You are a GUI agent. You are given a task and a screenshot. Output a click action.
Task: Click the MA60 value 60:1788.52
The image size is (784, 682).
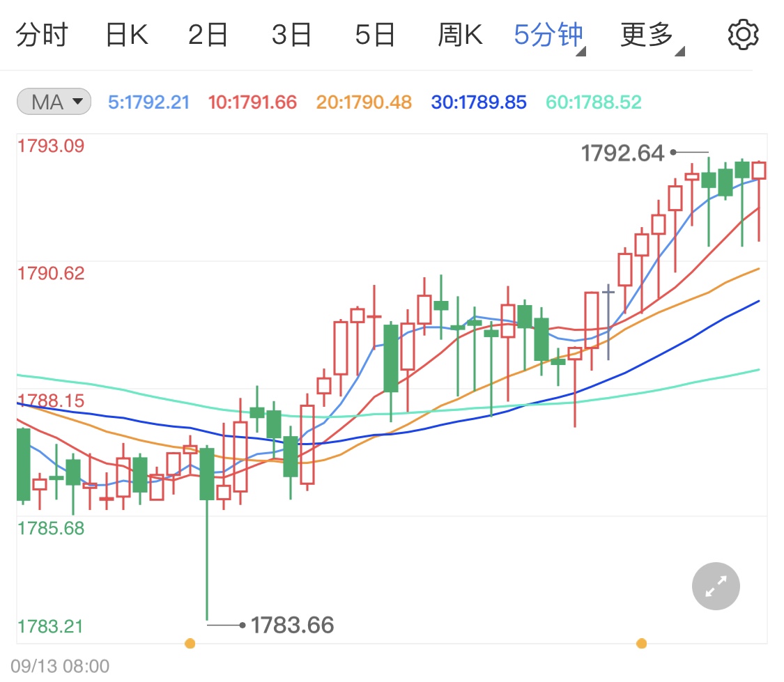point(594,102)
